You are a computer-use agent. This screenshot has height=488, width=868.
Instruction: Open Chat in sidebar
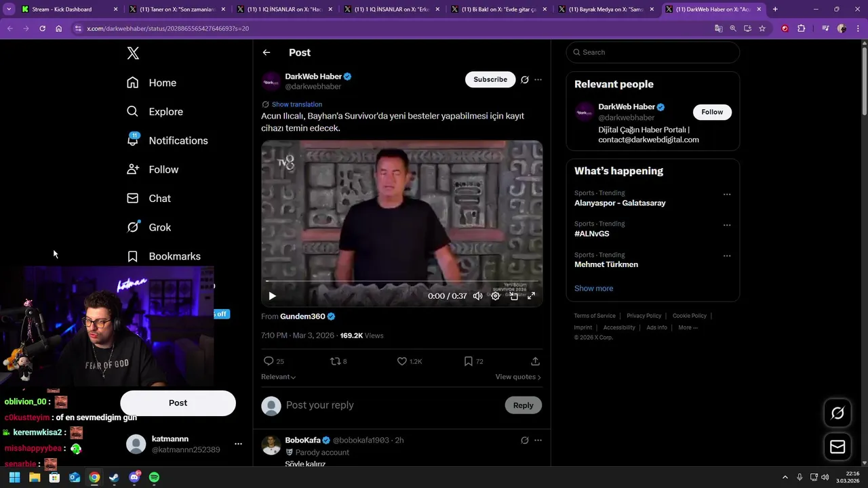click(149, 199)
